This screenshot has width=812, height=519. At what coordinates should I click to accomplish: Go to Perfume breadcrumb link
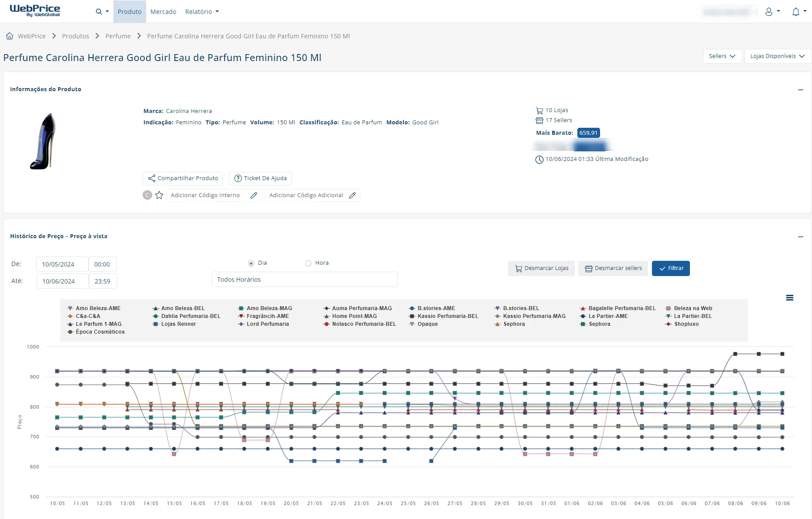tap(118, 36)
